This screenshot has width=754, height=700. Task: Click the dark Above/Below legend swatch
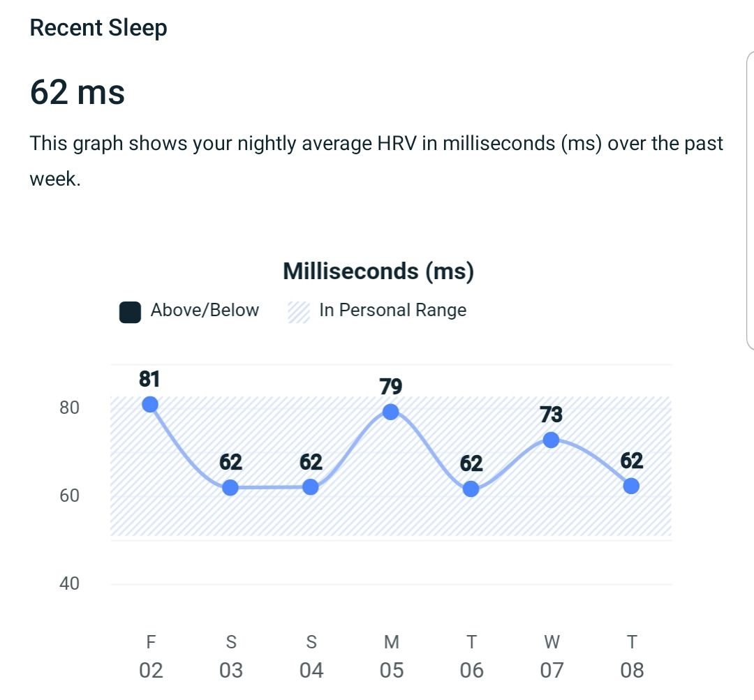131,312
